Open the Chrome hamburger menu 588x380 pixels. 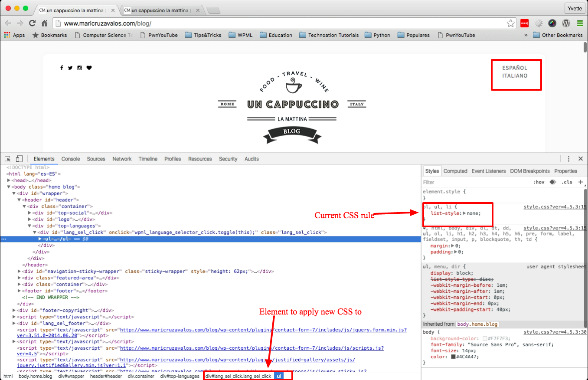click(580, 23)
